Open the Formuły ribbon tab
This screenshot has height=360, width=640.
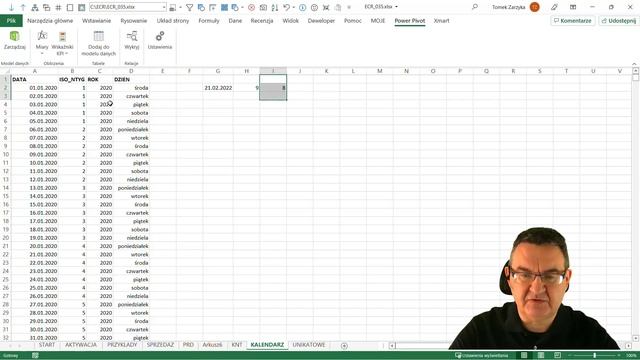pyautogui.click(x=209, y=20)
